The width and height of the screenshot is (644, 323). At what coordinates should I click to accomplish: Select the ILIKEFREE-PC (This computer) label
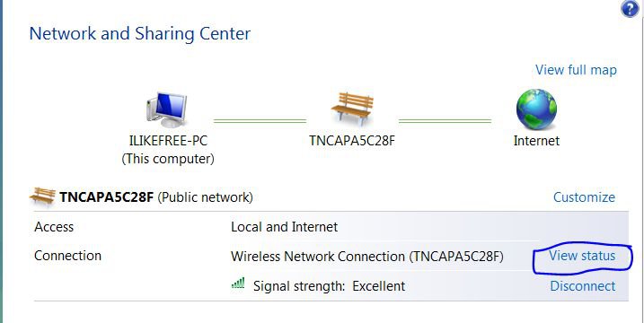168,150
